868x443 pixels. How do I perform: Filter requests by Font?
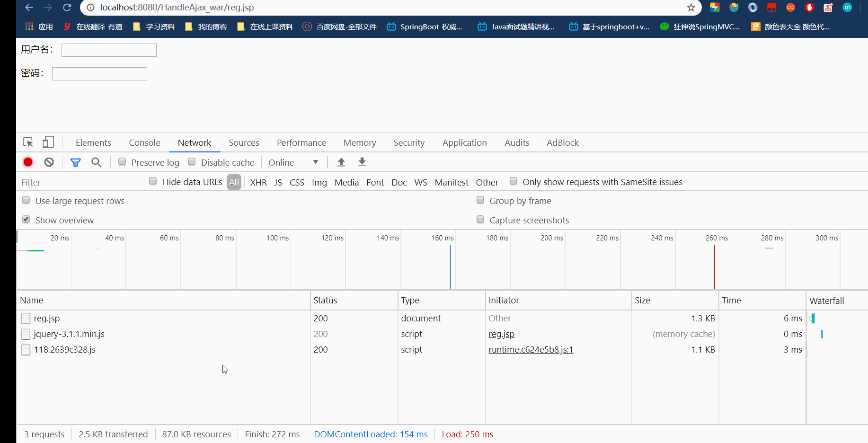[x=375, y=182]
